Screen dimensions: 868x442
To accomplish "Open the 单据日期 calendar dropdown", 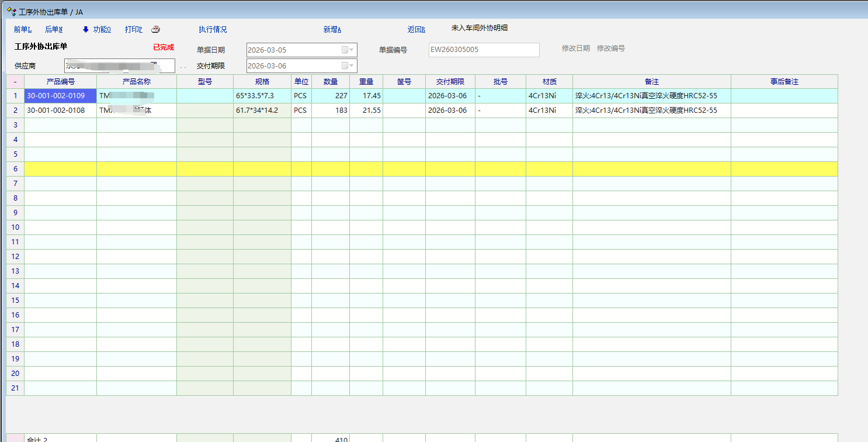I will coord(348,50).
